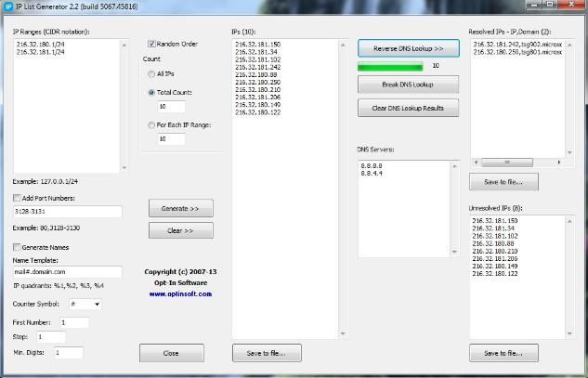Click the Close button at bottom
Image resolution: width=588 pixels, height=378 pixels.
(x=172, y=353)
